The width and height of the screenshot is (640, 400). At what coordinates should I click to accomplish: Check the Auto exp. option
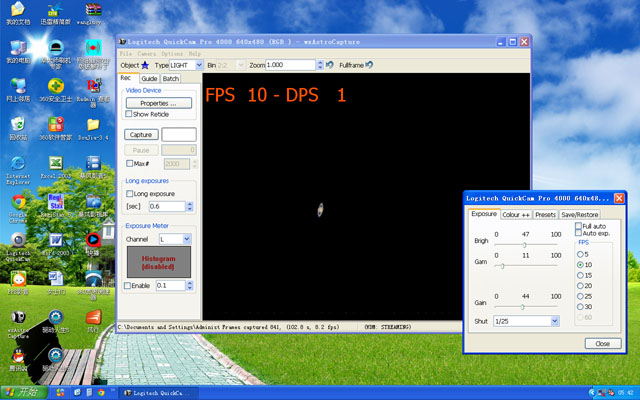(x=578, y=233)
